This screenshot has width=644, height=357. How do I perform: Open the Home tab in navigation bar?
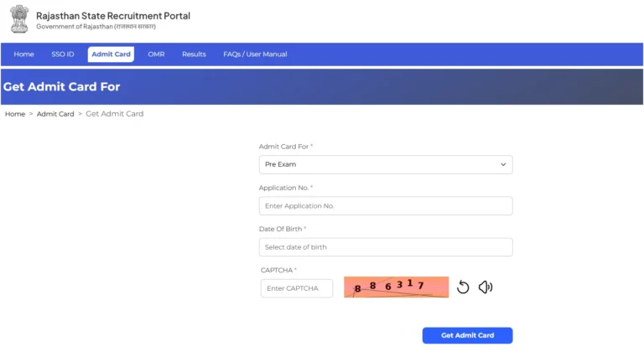pyautogui.click(x=23, y=54)
